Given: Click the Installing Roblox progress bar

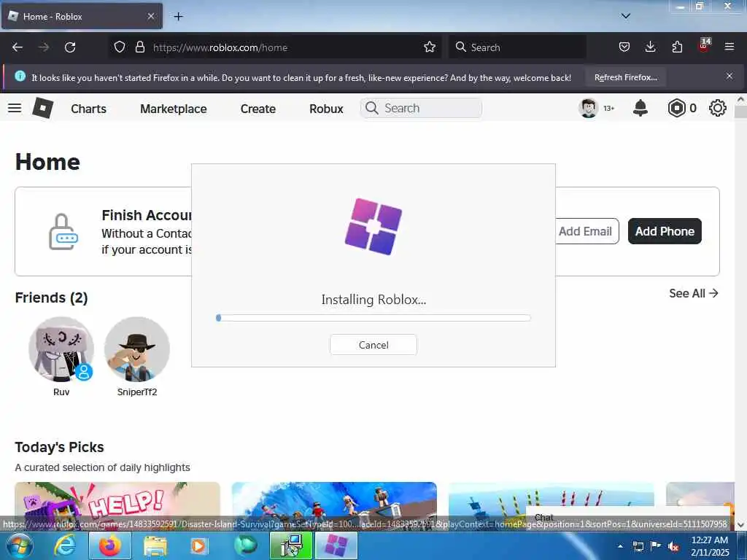Looking at the screenshot, I should coord(373,318).
